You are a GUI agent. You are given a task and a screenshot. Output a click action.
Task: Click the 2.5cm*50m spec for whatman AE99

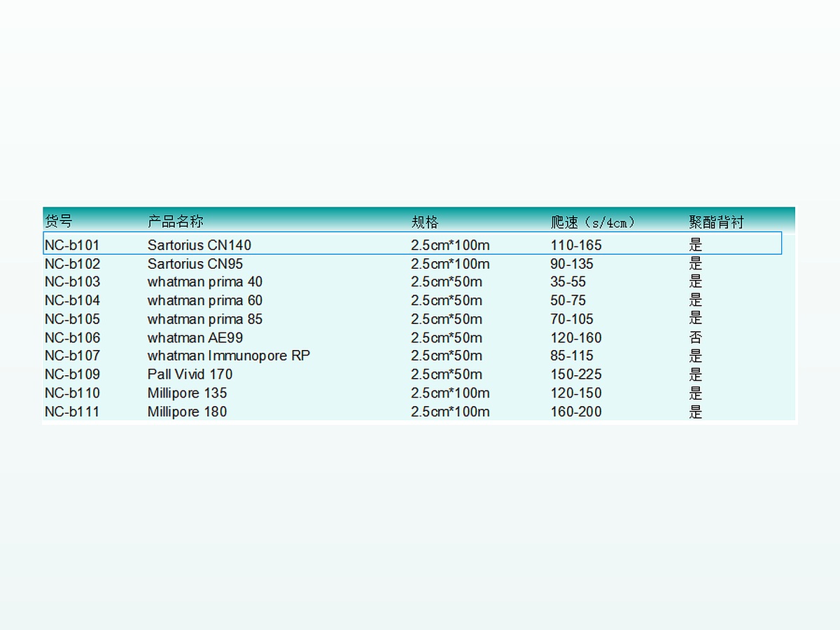[447, 337]
